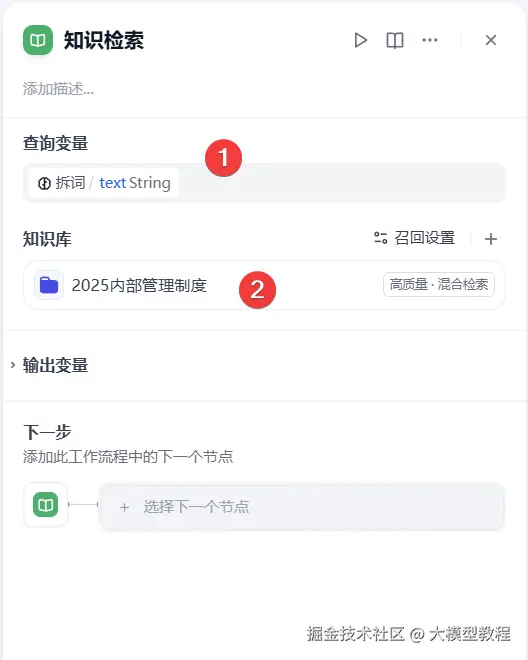
Task: Open the three-dot more options menu
Action: click(429, 40)
